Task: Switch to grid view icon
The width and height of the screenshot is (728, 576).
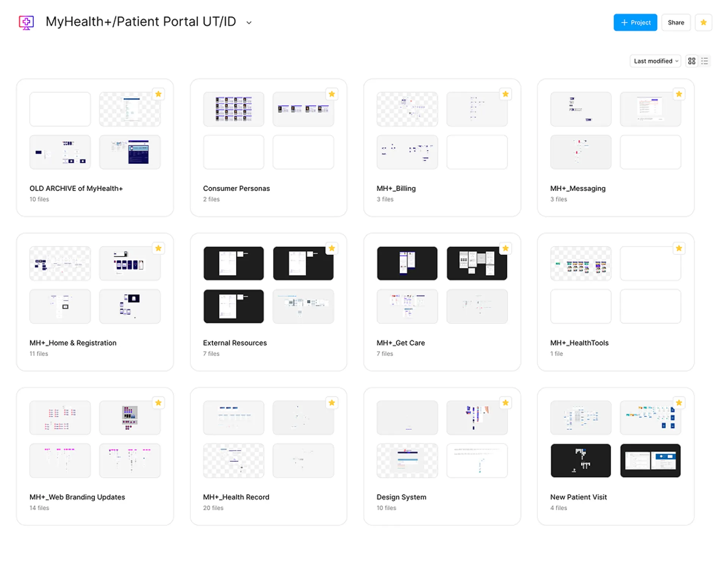Action: pyautogui.click(x=692, y=61)
